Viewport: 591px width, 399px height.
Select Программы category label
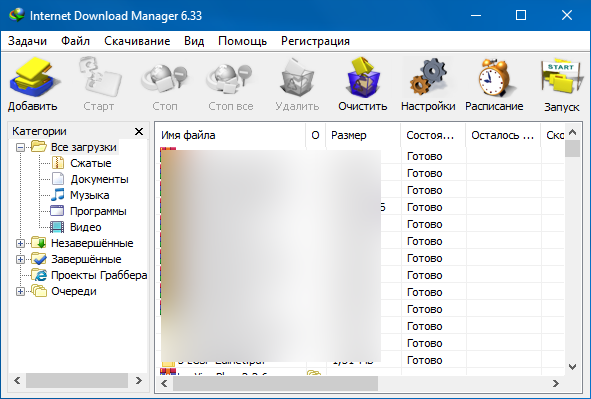98,211
